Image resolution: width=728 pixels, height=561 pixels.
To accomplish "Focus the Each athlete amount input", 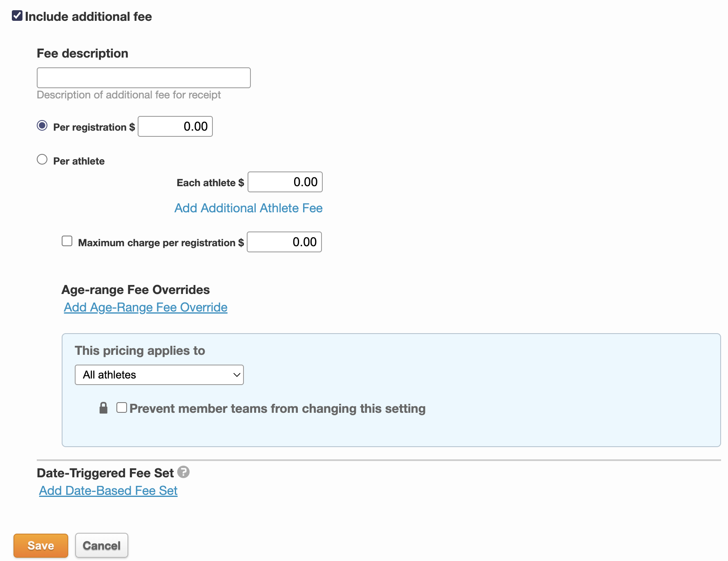I will (x=285, y=182).
